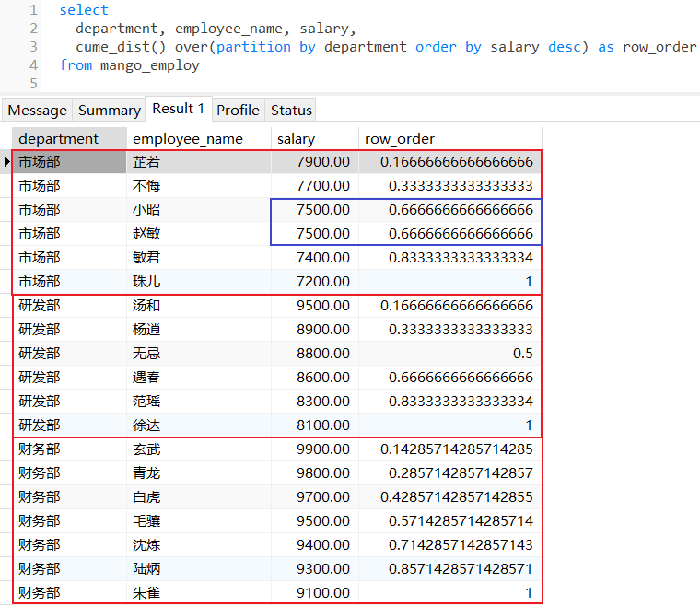Select employee name cell 珠儿
The image size is (700, 606).
[x=199, y=282]
